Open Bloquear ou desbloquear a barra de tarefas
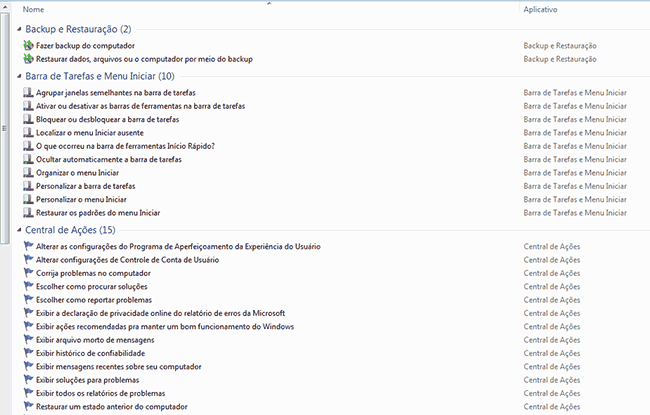650x415 pixels. point(107,119)
